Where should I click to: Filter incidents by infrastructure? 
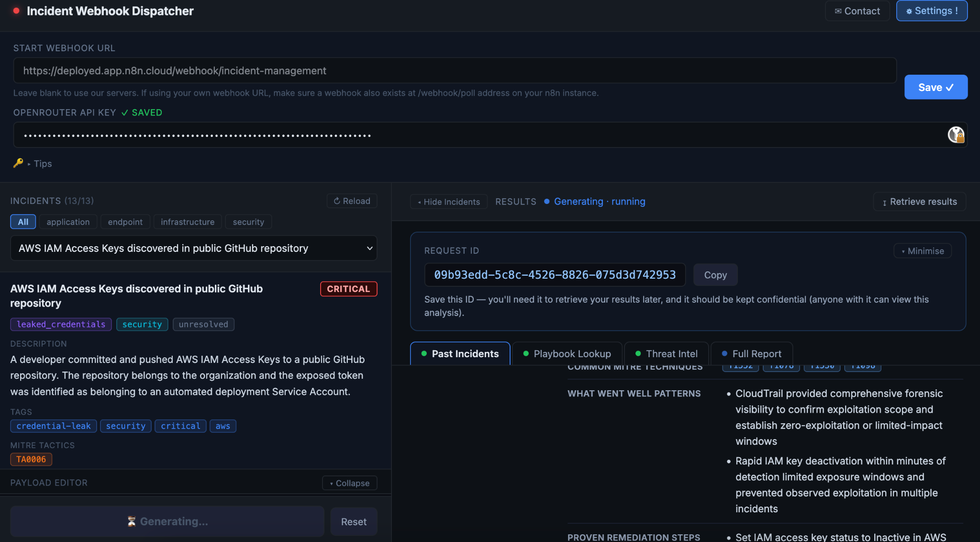click(x=188, y=222)
